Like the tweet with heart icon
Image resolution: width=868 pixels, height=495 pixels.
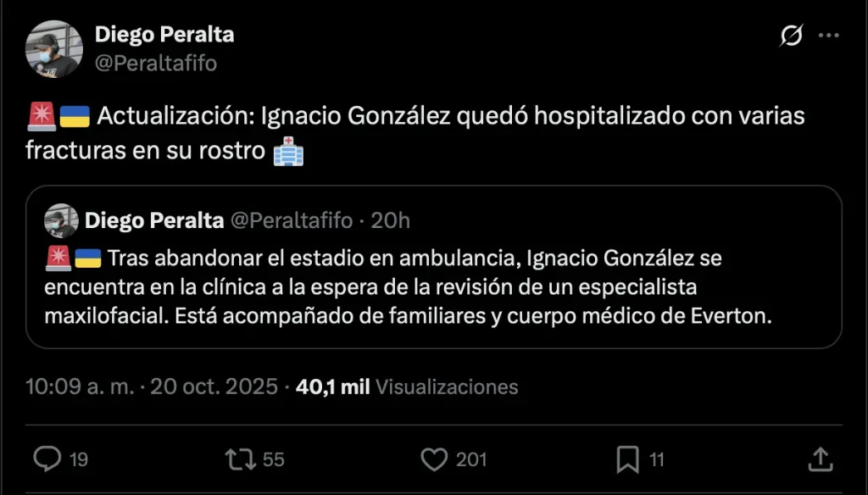(434, 459)
